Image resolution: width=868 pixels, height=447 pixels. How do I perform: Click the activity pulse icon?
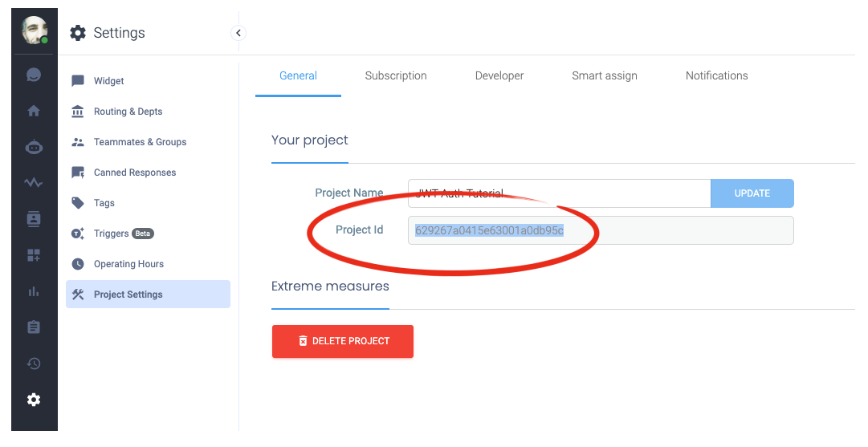34,183
